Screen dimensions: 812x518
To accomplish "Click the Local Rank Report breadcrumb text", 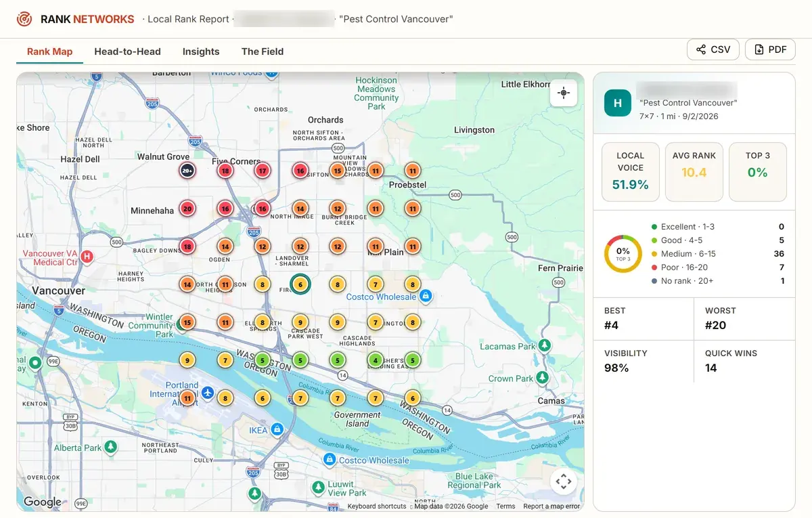I will (x=188, y=19).
